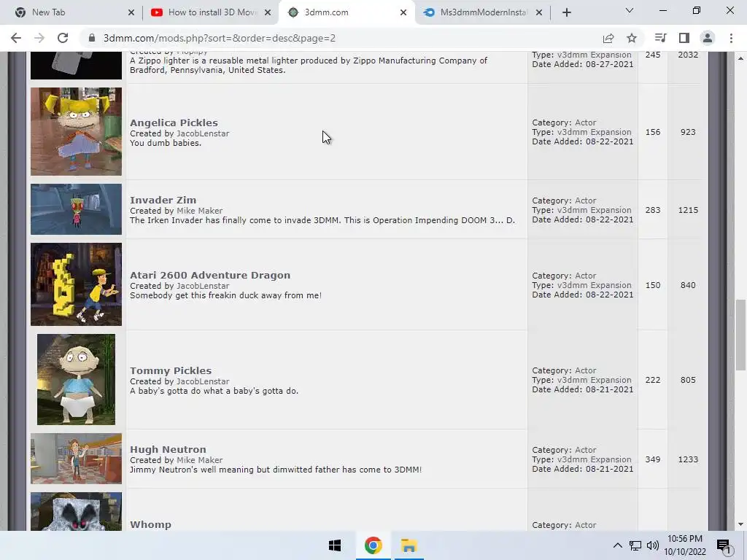Viewport: 747px width, 560px height.
Task: Switch to Ms3dmmModernInstaller tab
Action: tap(482, 12)
